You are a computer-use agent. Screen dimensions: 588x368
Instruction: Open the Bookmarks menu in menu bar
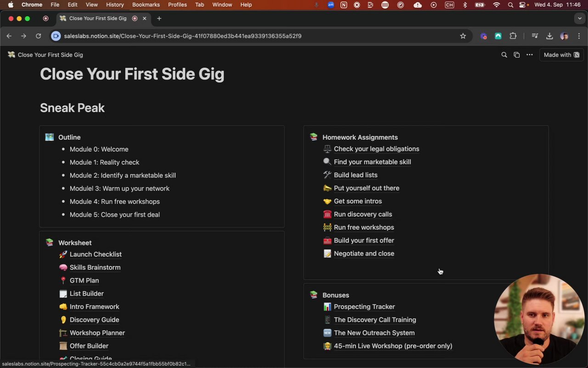click(x=146, y=5)
